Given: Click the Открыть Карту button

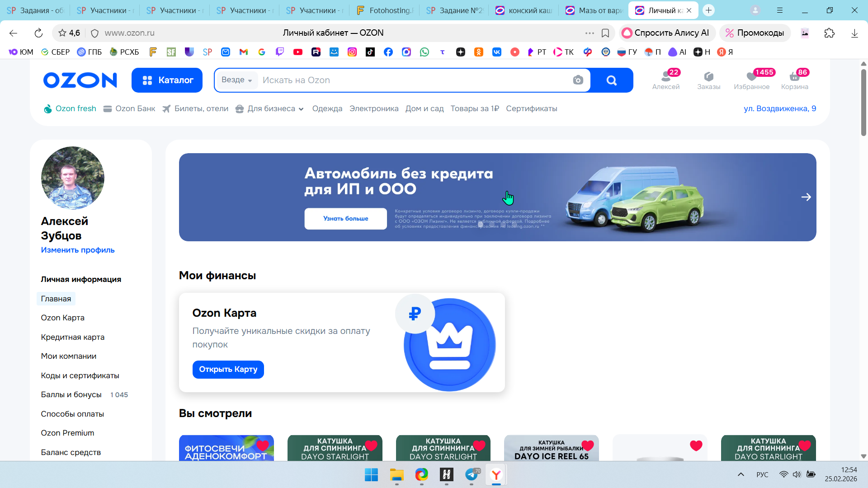Looking at the screenshot, I should pos(228,370).
